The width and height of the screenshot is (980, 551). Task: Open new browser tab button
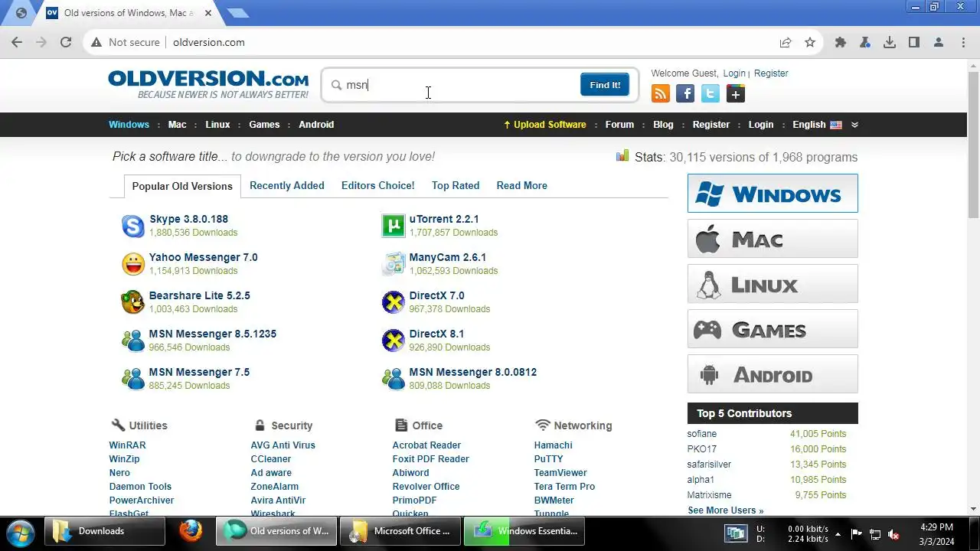pos(237,13)
